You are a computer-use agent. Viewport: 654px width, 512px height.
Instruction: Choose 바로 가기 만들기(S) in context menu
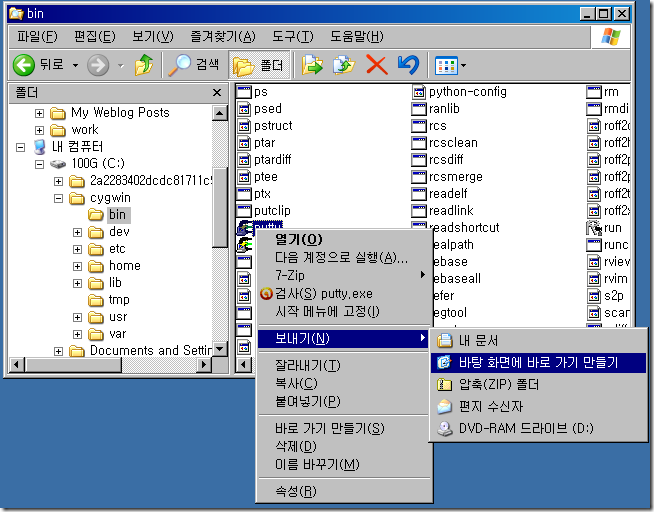(344, 428)
